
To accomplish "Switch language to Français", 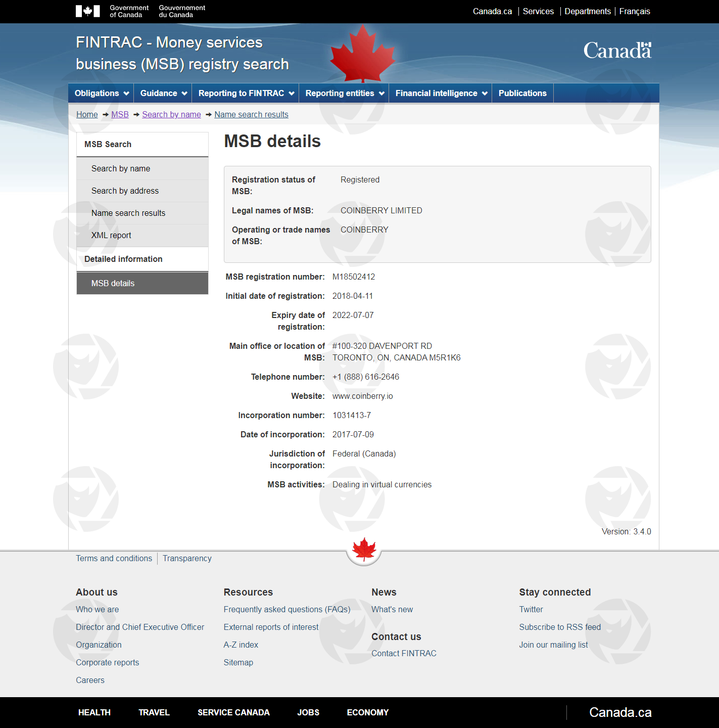I will pos(634,11).
